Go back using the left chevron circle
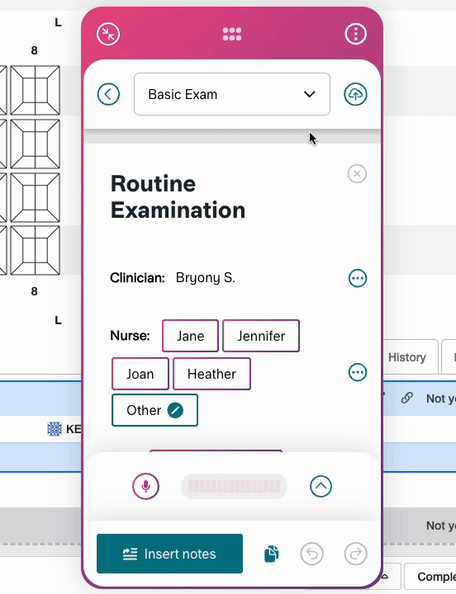The height and width of the screenshot is (594, 456). [x=108, y=94]
